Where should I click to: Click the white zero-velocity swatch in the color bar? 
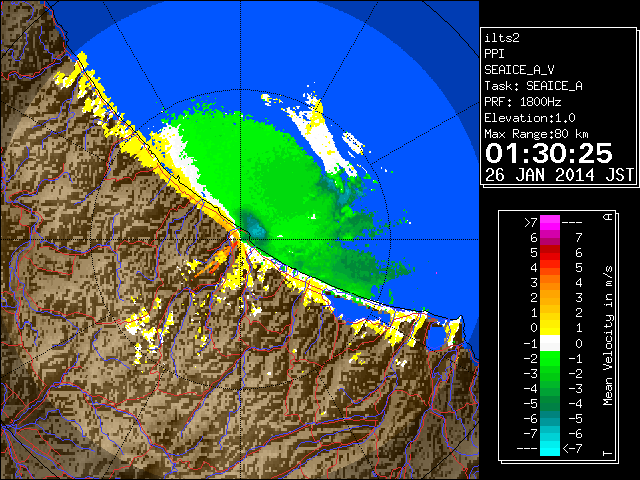click(x=550, y=343)
